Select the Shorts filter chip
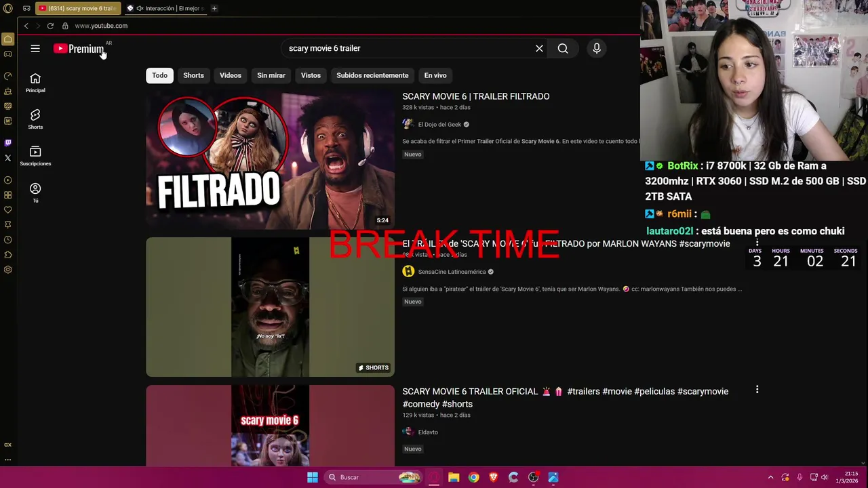This screenshot has height=488, width=868. point(193,75)
